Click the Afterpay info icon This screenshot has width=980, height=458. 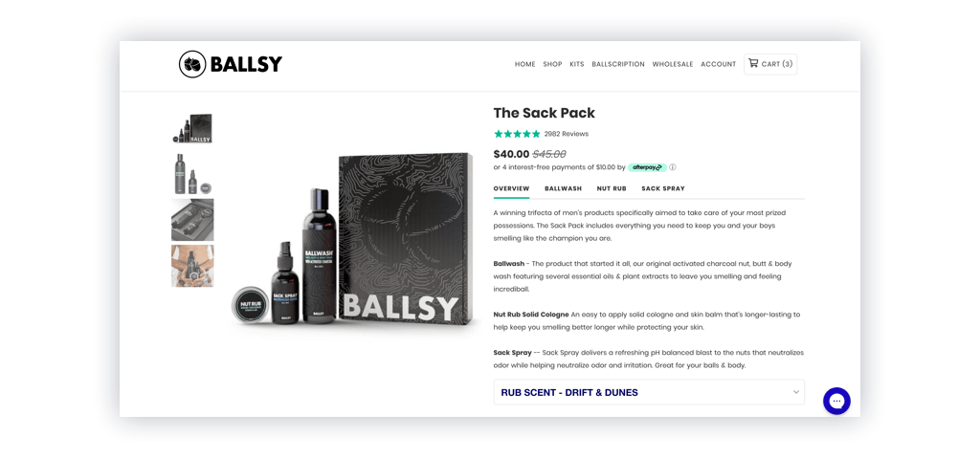[x=673, y=167]
